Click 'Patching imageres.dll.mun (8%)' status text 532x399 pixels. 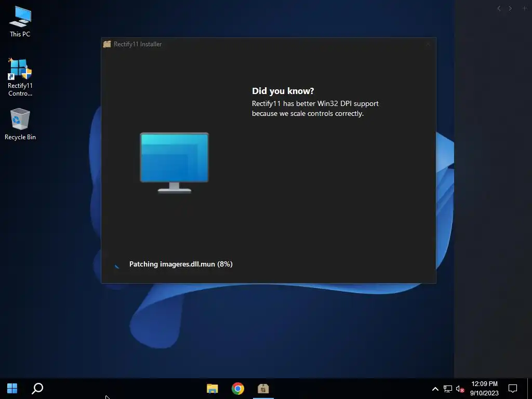click(181, 264)
